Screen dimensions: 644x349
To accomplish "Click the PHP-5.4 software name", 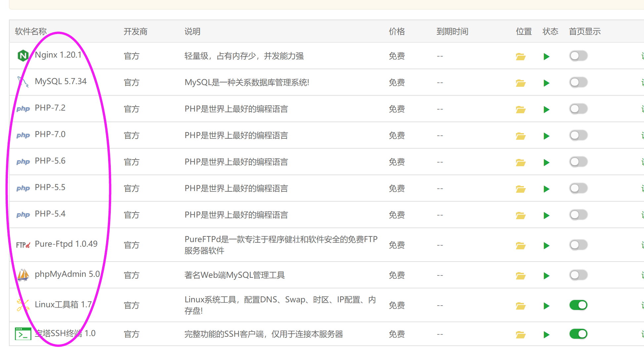I will click(x=50, y=214).
